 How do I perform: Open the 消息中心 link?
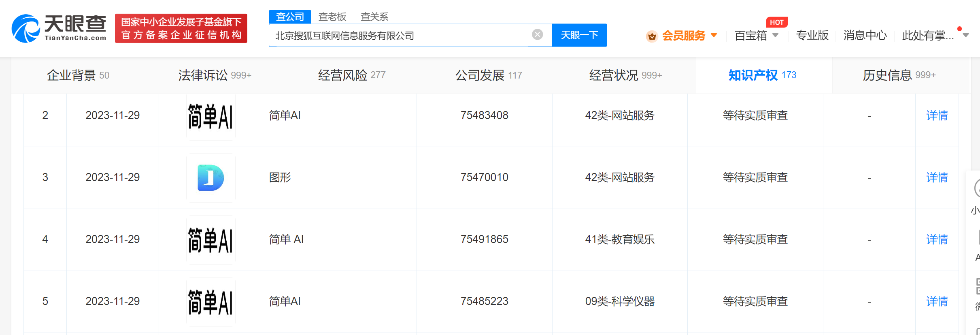point(865,36)
